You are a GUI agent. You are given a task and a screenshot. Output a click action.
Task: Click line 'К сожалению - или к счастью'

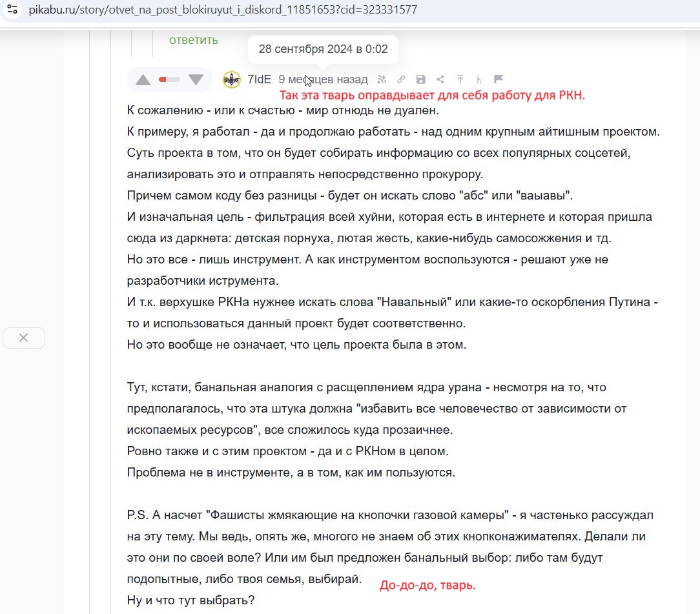click(283, 110)
